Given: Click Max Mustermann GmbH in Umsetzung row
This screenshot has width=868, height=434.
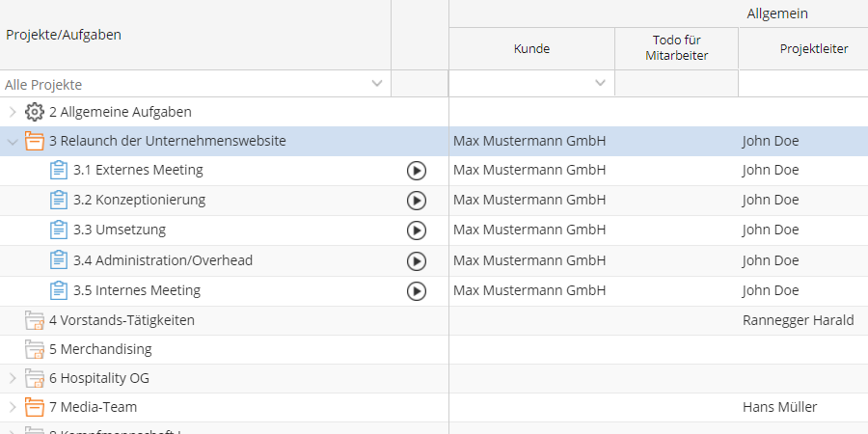Looking at the screenshot, I should tap(529, 230).
